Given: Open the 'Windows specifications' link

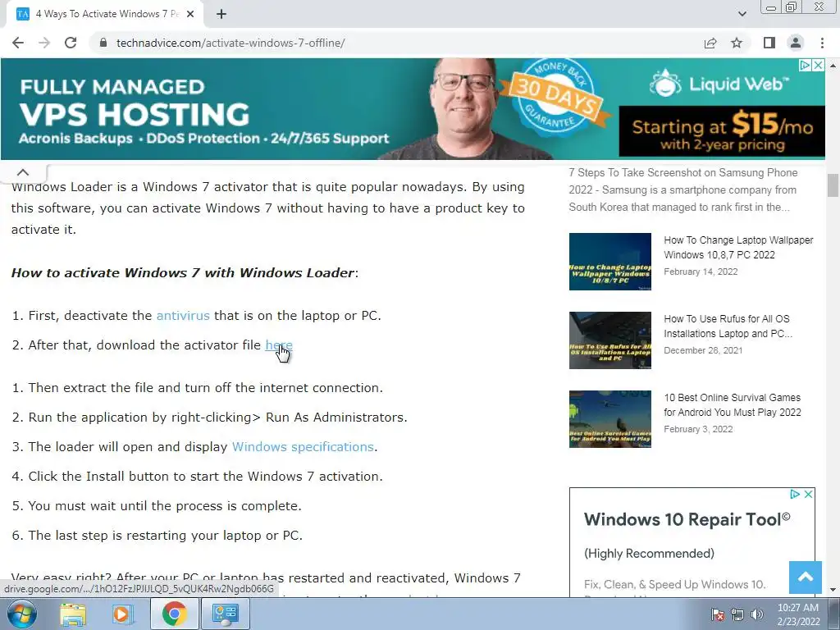Looking at the screenshot, I should (x=303, y=447).
